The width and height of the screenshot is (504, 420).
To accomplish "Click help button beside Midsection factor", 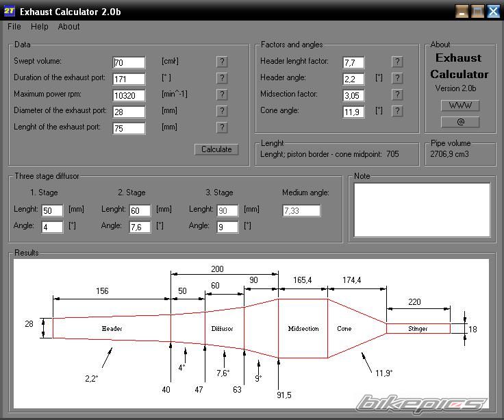I will point(397,95).
